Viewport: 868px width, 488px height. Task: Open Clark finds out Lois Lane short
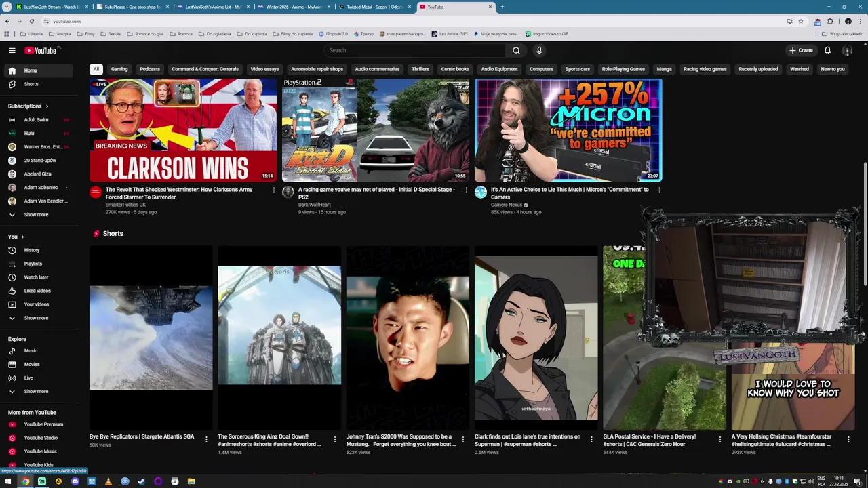536,338
